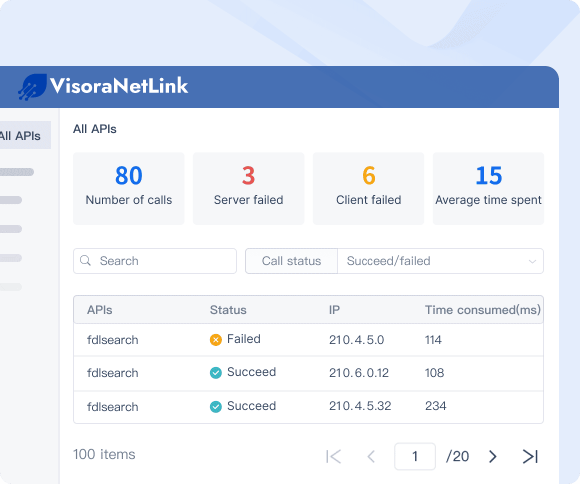Go to first page arrow icon
Viewport: 580px width, 484px height.
pos(333,456)
